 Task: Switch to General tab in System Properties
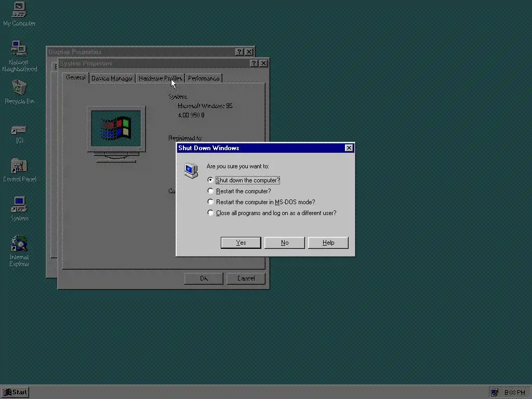[76, 77]
